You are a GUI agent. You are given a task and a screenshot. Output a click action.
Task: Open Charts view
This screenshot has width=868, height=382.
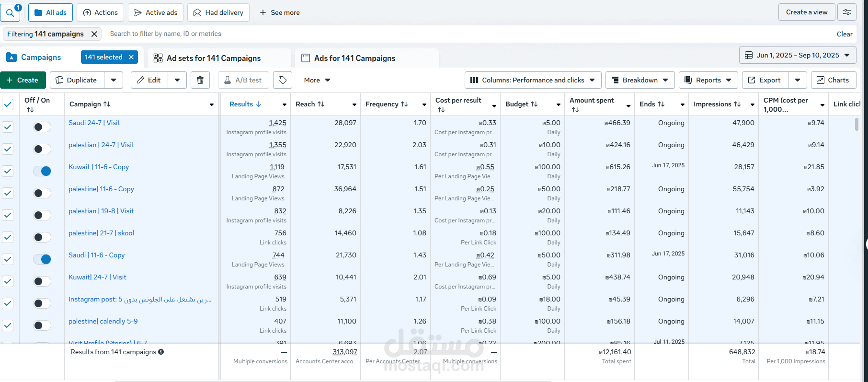[833, 80]
